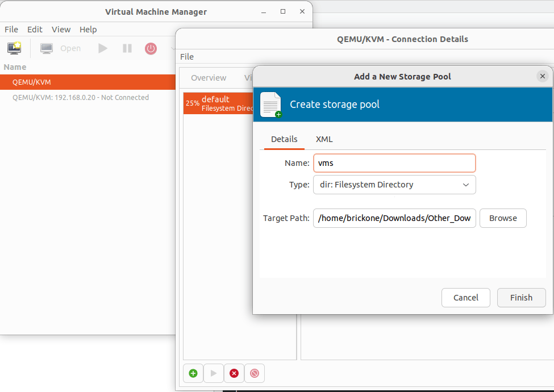
Task: Click the Finish button
Action: (521, 298)
